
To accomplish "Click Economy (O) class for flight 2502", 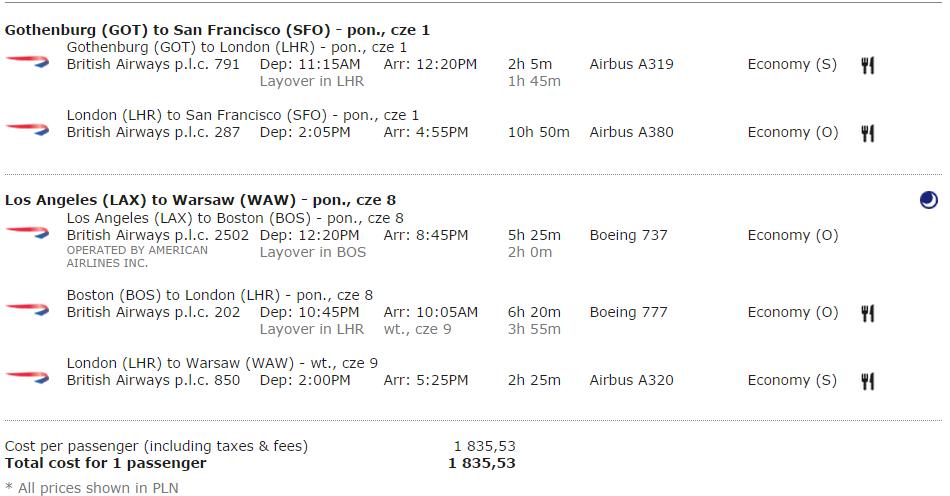I will click(792, 236).
